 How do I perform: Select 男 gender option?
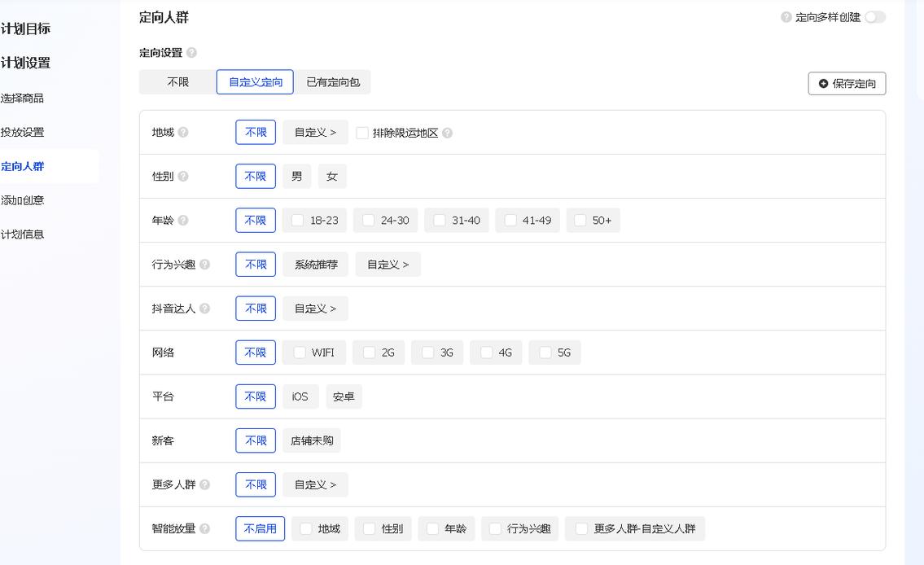point(297,176)
